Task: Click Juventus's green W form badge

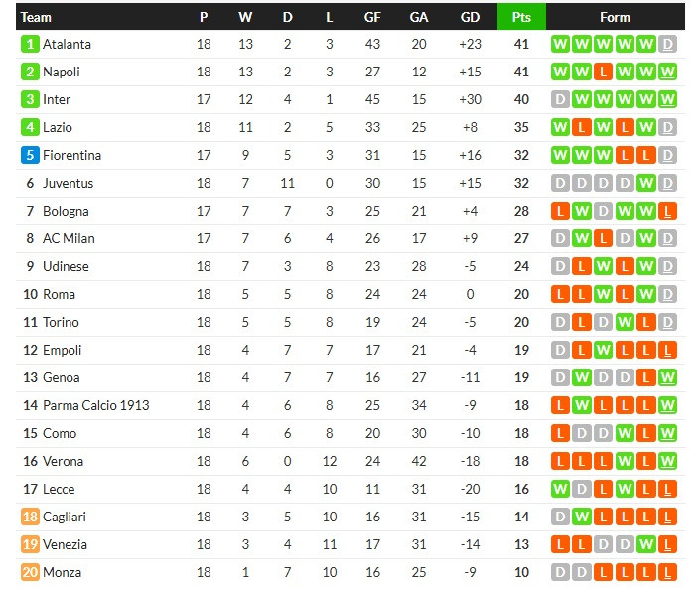Action: 647,183
